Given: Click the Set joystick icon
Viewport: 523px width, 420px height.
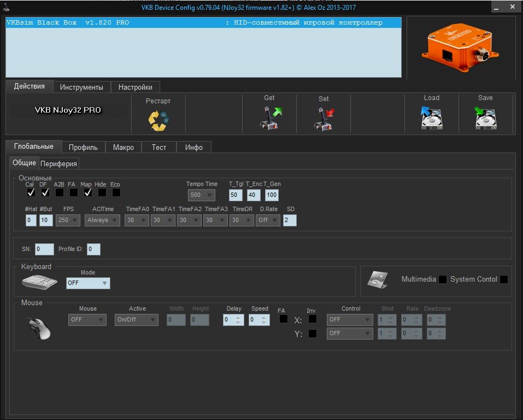Looking at the screenshot, I should point(324,119).
